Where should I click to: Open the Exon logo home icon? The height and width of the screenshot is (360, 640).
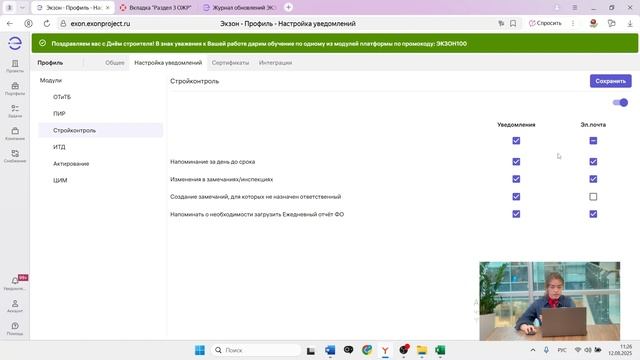click(x=15, y=43)
